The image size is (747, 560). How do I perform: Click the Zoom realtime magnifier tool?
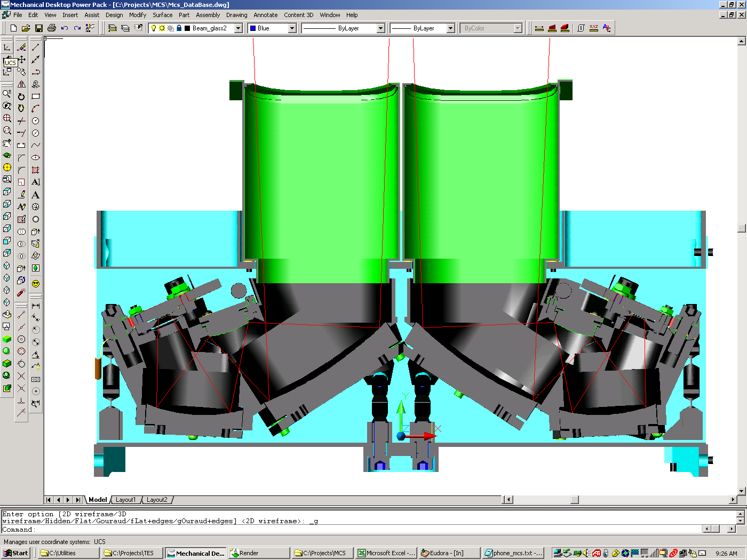point(7,94)
